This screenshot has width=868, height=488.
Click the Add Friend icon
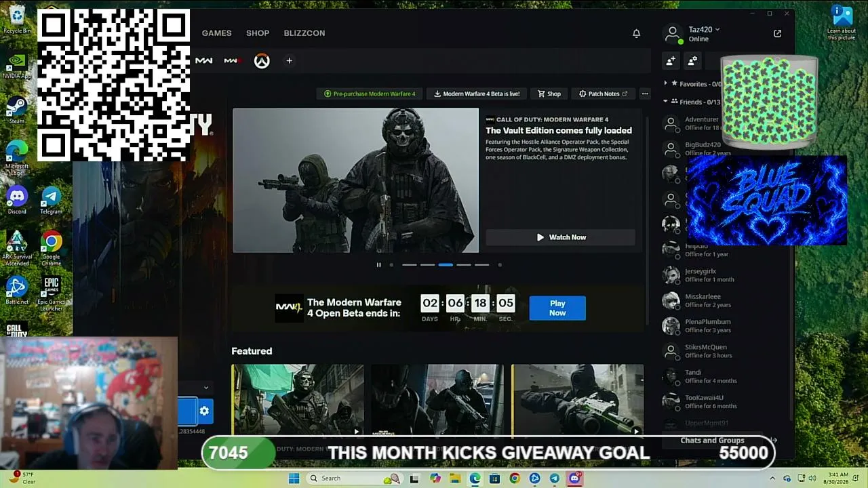671,61
